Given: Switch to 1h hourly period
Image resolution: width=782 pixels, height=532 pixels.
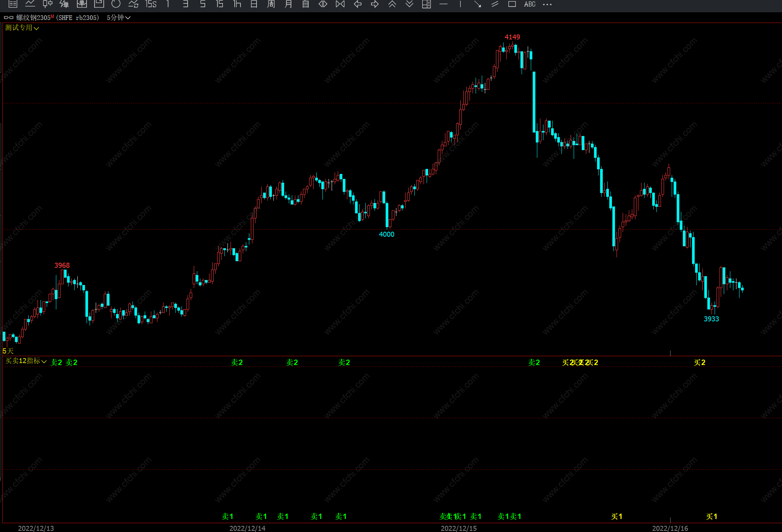Looking at the screenshot, I should click(237, 4).
